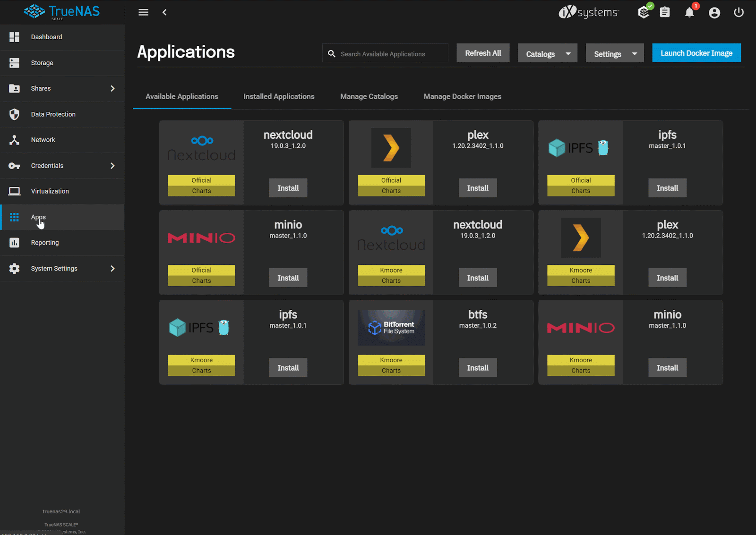Click Official Plex logo thumbnail

391,148
